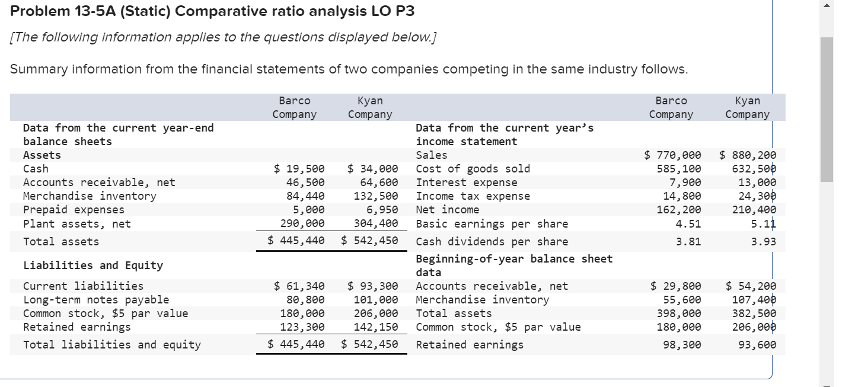868x387 pixels.
Task: Click Kyan Retained earnings value 142,150
Action: (376, 327)
